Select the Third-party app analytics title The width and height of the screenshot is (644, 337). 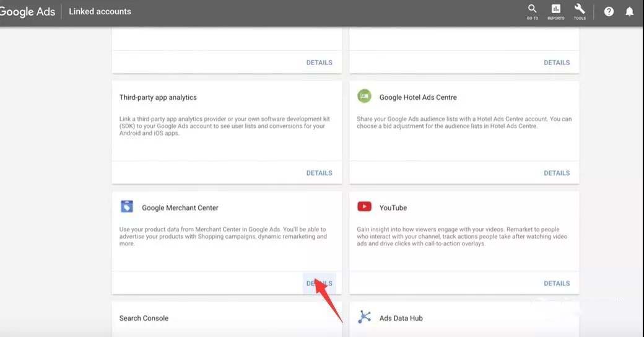[158, 97]
